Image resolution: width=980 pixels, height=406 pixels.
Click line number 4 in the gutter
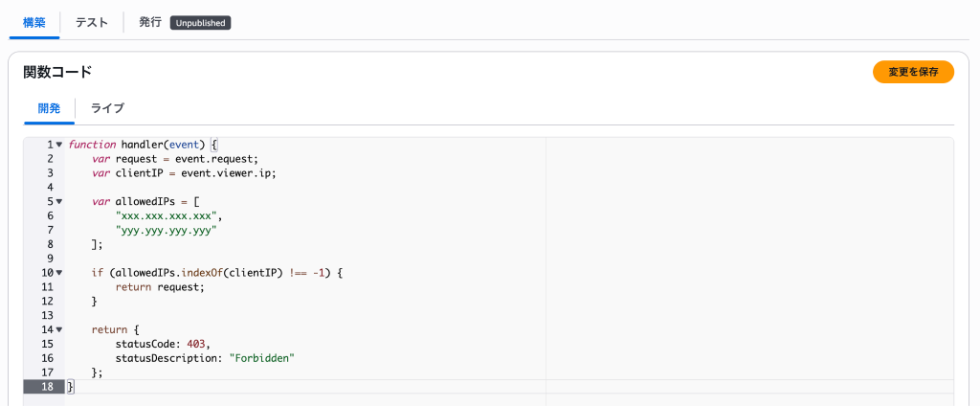50,187
